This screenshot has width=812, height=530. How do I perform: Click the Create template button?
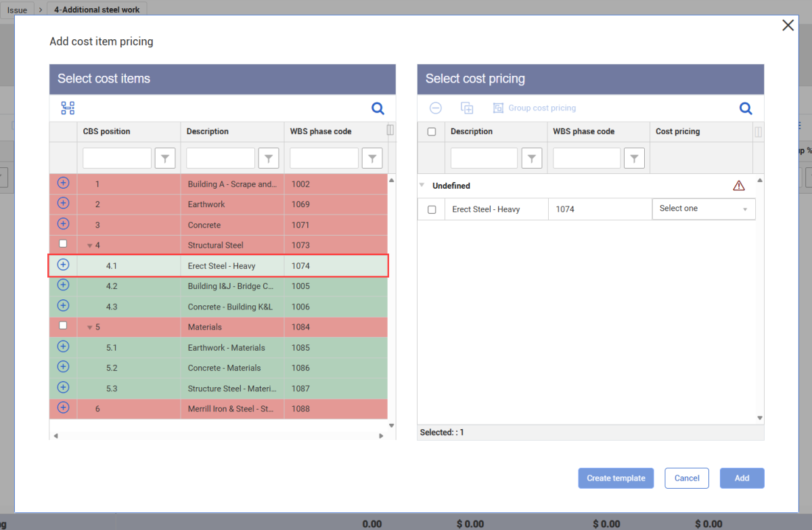(616, 478)
